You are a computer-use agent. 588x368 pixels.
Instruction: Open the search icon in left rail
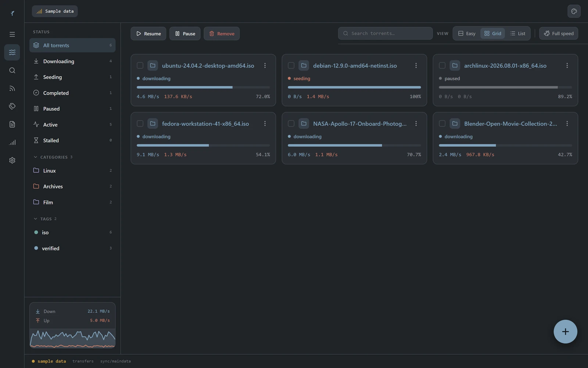pos(12,70)
